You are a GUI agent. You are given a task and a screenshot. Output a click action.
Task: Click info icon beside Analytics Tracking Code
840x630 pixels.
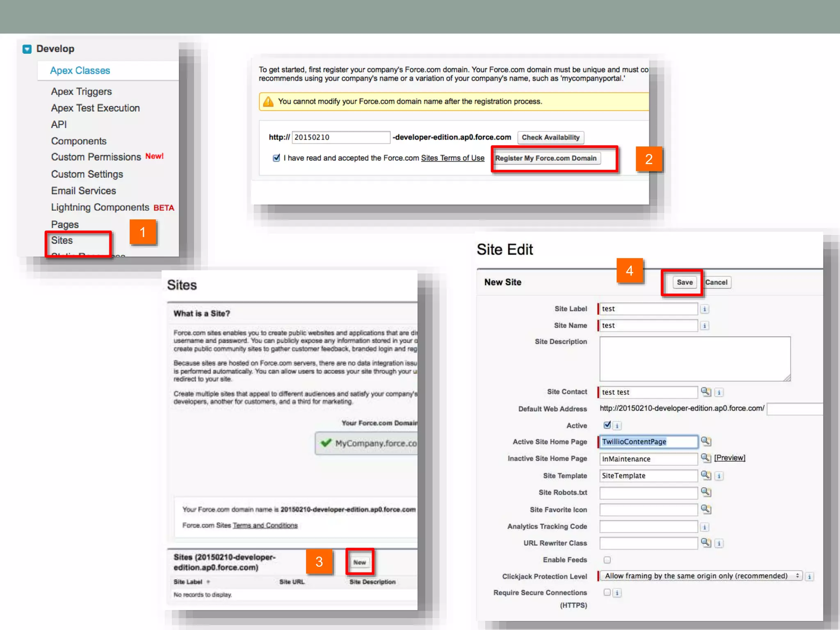pos(704,527)
